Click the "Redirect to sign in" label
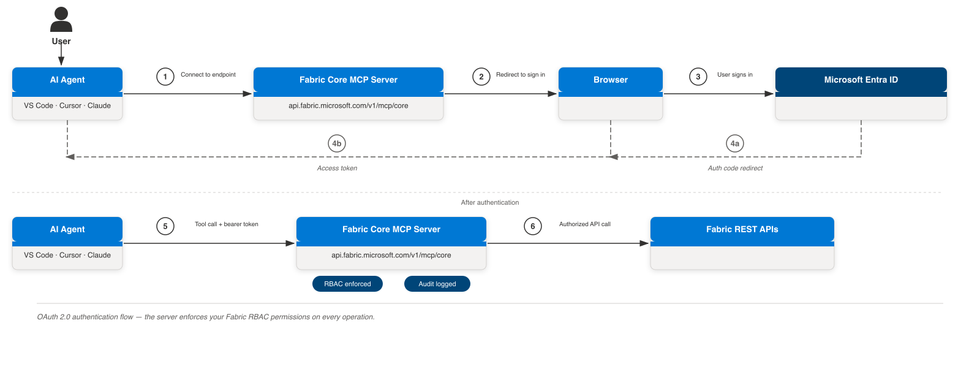 521,75
